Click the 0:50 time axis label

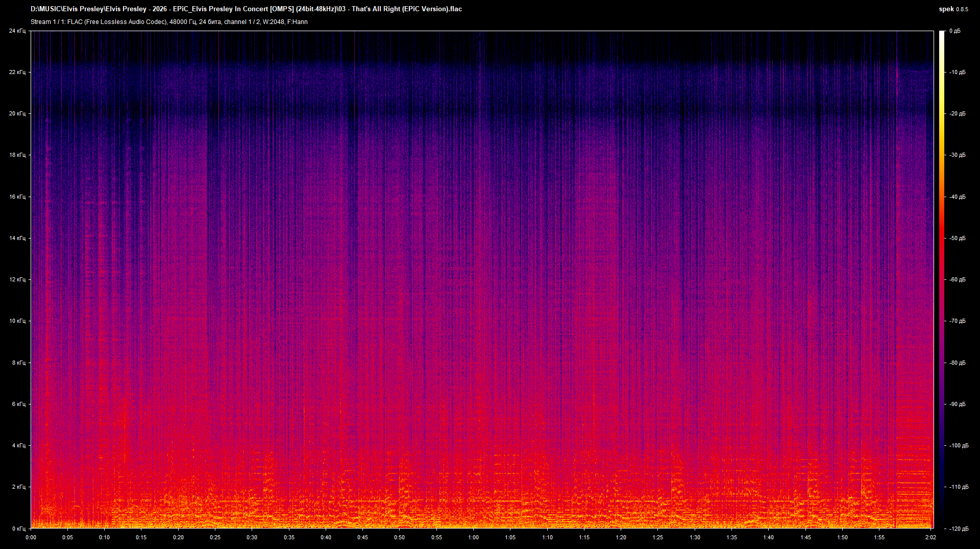tap(400, 537)
